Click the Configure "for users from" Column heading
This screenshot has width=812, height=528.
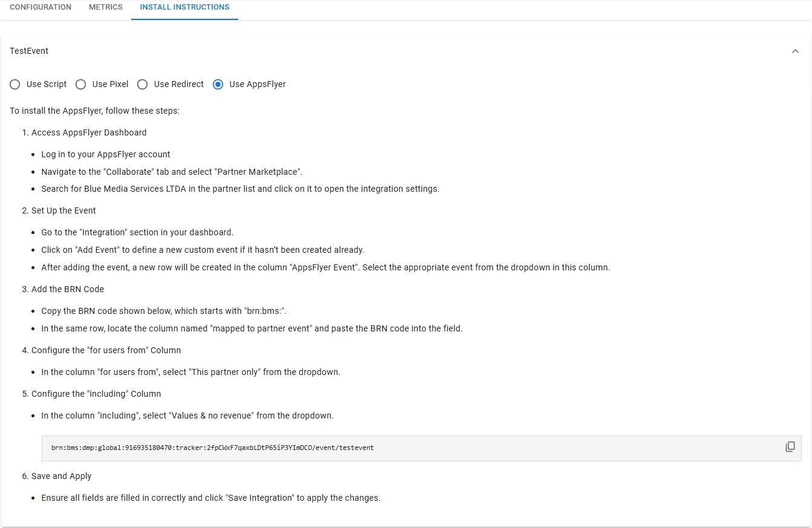(106, 350)
